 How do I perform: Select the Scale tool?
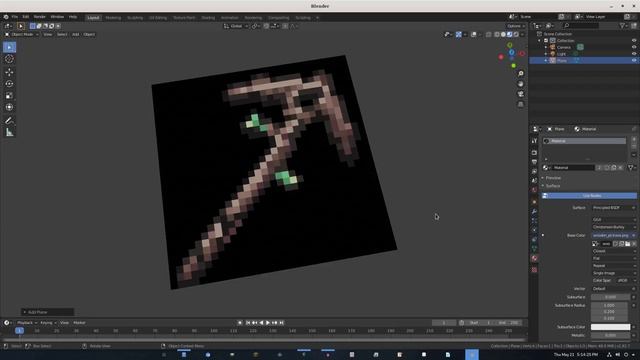coord(9,96)
